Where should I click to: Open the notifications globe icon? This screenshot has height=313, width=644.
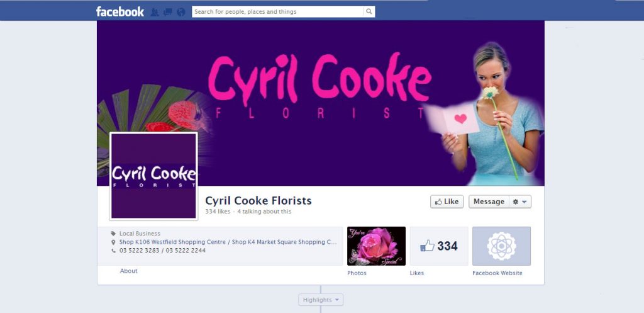(180, 12)
